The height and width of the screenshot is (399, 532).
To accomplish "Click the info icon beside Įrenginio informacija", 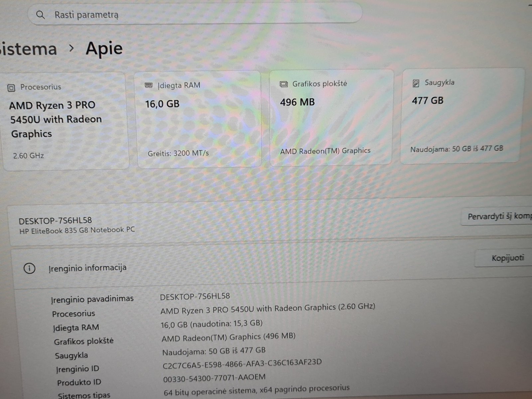I will [30, 268].
